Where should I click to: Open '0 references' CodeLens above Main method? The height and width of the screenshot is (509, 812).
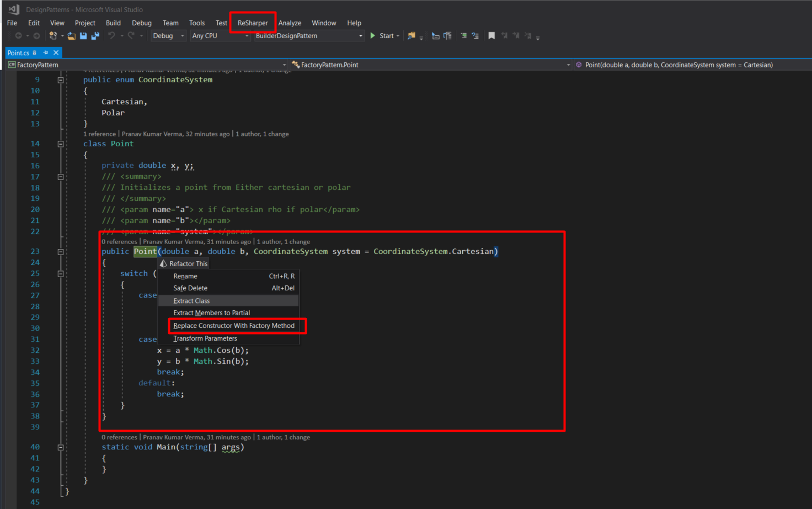tap(119, 437)
